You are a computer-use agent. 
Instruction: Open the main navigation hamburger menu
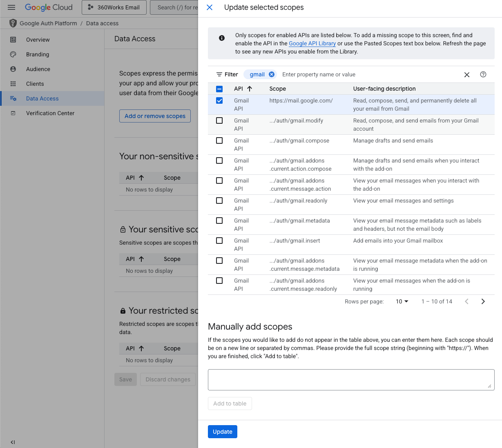(x=11, y=7)
